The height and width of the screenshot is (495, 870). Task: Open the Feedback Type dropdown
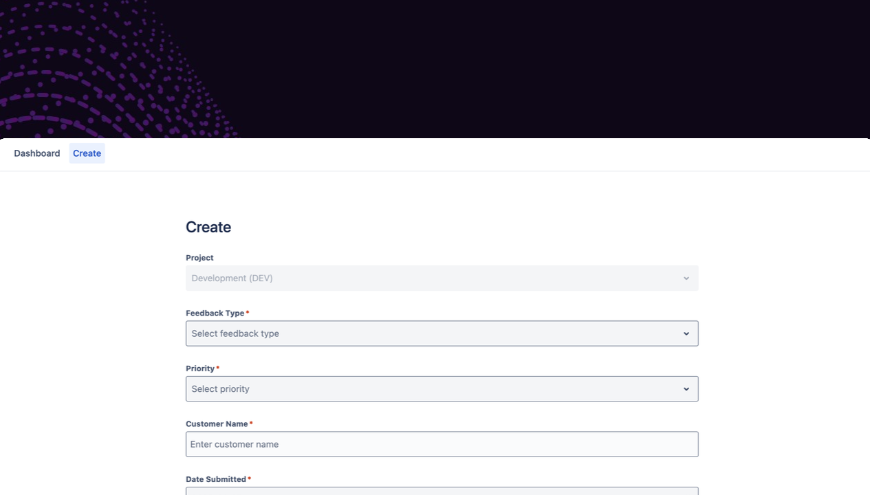click(432, 333)
